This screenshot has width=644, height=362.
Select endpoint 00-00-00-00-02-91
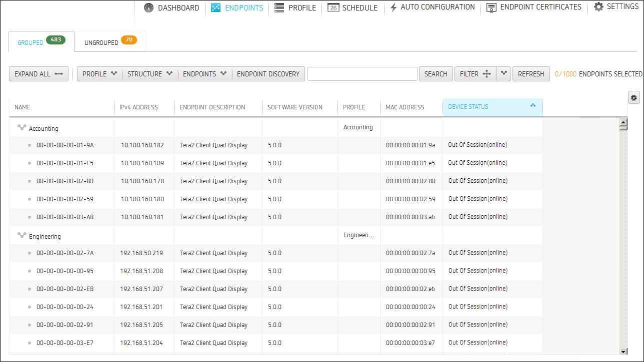click(x=65, y=325)
